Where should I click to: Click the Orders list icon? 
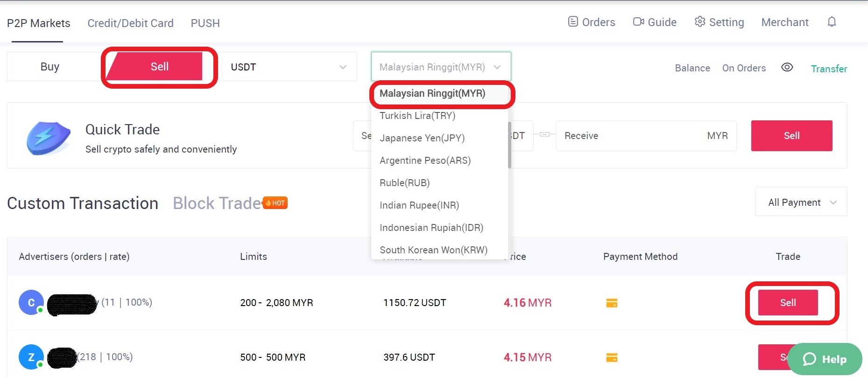coord(573,21)
